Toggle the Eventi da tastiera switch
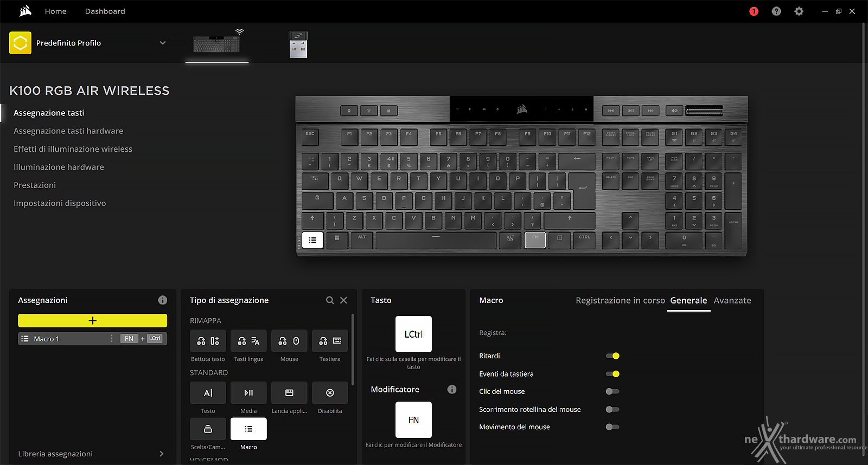Screen dimensions: 868x465 (x=612, y=374)
